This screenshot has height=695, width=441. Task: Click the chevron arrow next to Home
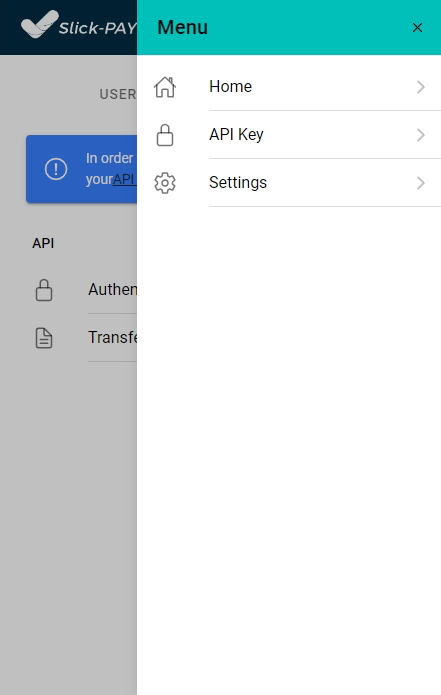tap(421, 87)
